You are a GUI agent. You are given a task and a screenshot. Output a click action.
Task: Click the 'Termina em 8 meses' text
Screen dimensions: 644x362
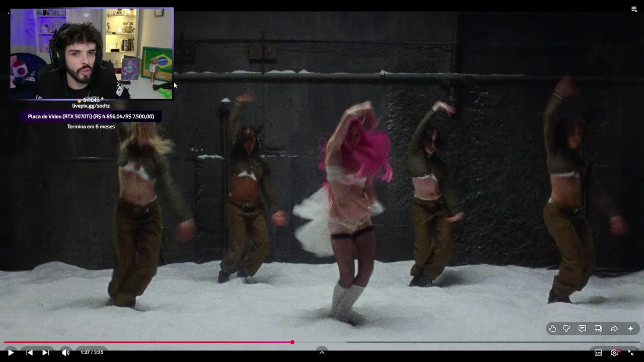(91, 127)
